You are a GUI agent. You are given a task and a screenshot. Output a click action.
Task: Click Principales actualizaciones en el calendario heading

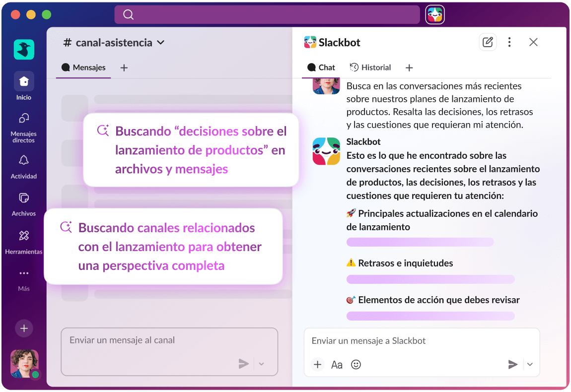pos(442,220)
